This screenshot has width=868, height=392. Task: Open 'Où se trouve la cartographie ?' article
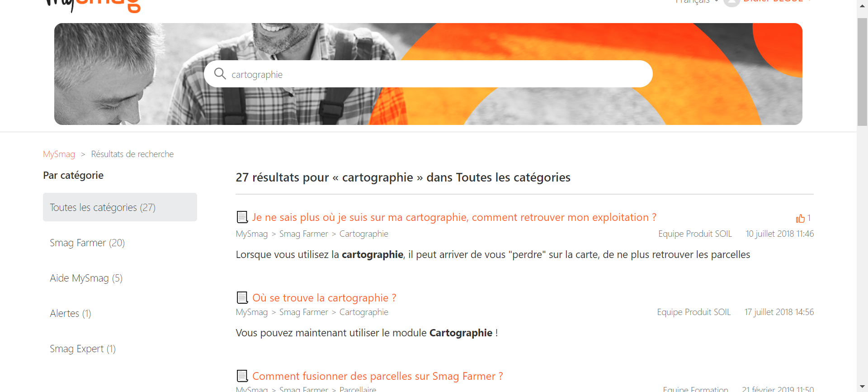(x=324, y=298)
